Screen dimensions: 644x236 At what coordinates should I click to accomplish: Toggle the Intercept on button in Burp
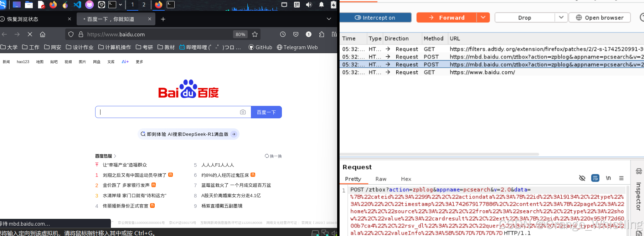[x=375, y=17]
